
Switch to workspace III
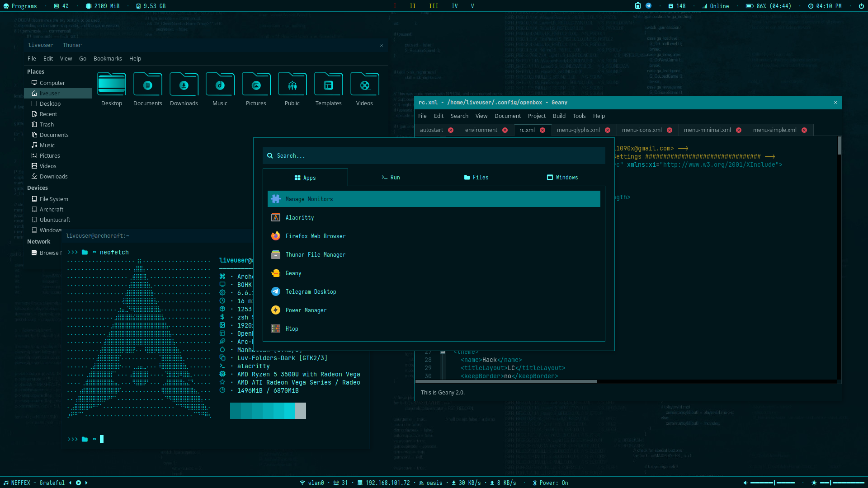tap(433, 6)
